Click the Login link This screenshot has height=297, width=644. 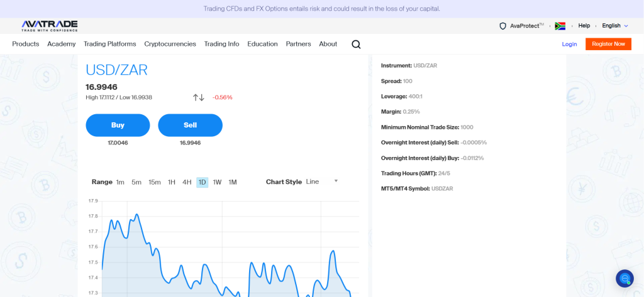point(569,44)
